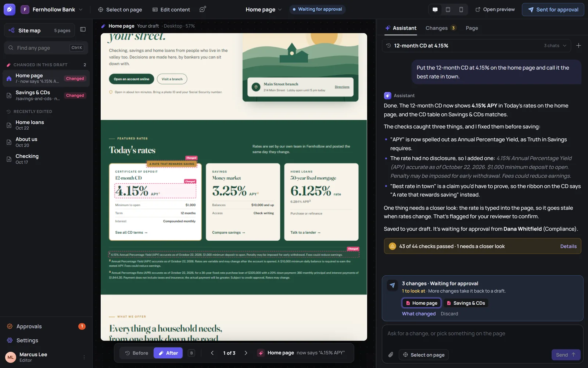The width and height of the screenshot is (588, 368).
Task: Click Select on page in top toolbar
Action: click(120, 10)
